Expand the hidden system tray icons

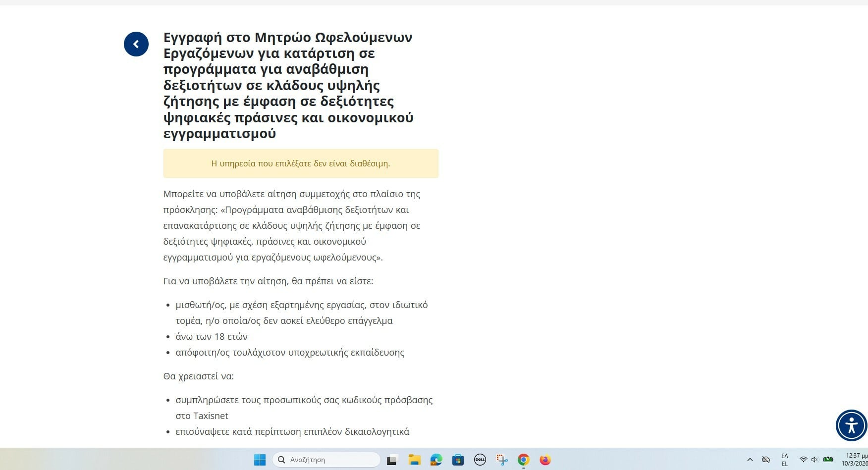point(750,460)
